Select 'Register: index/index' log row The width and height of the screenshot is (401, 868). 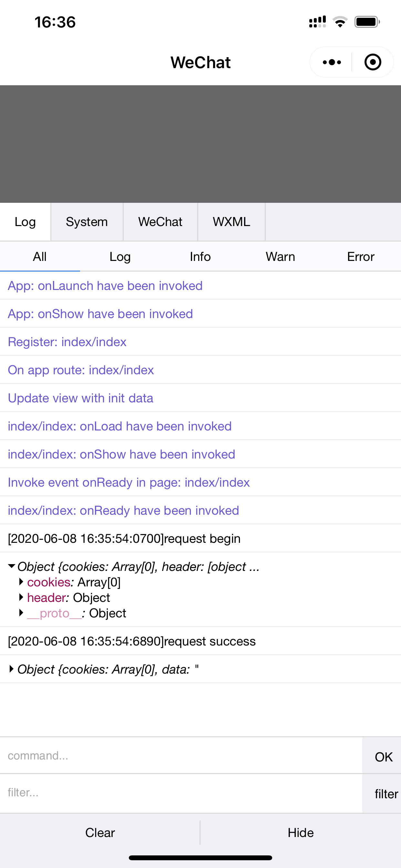(200, 342)
